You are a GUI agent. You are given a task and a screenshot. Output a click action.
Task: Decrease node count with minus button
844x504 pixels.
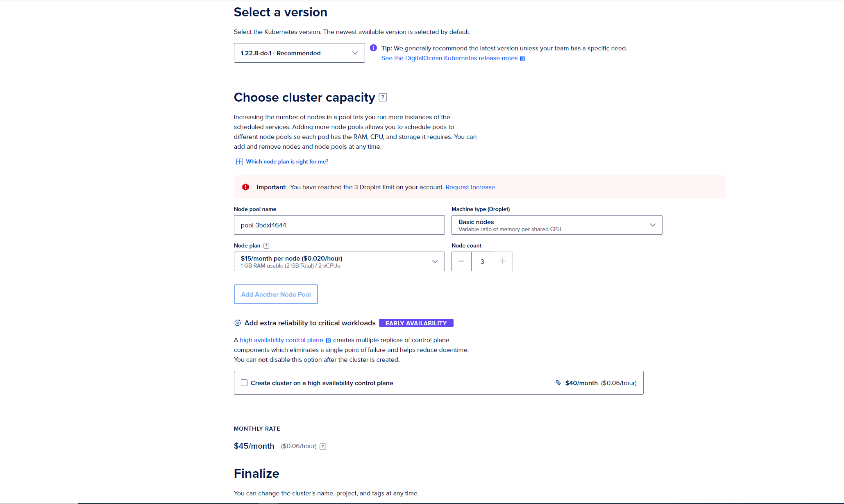(461, 261)
